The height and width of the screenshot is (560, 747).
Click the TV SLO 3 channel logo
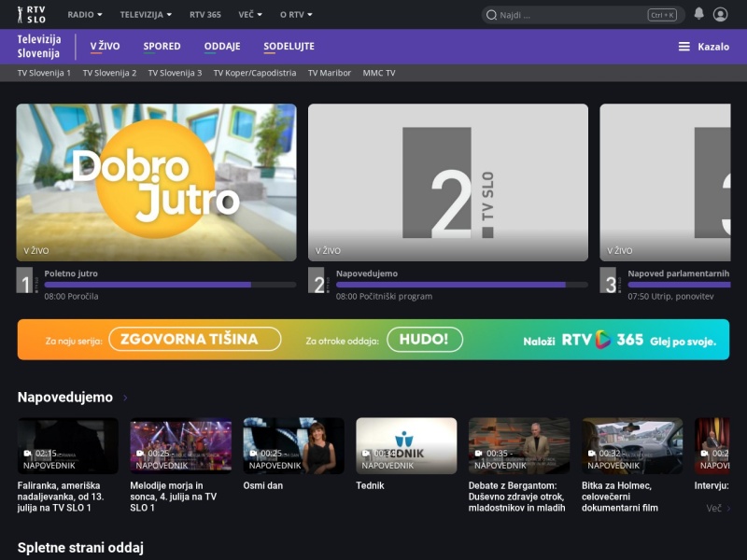(609, 280)
